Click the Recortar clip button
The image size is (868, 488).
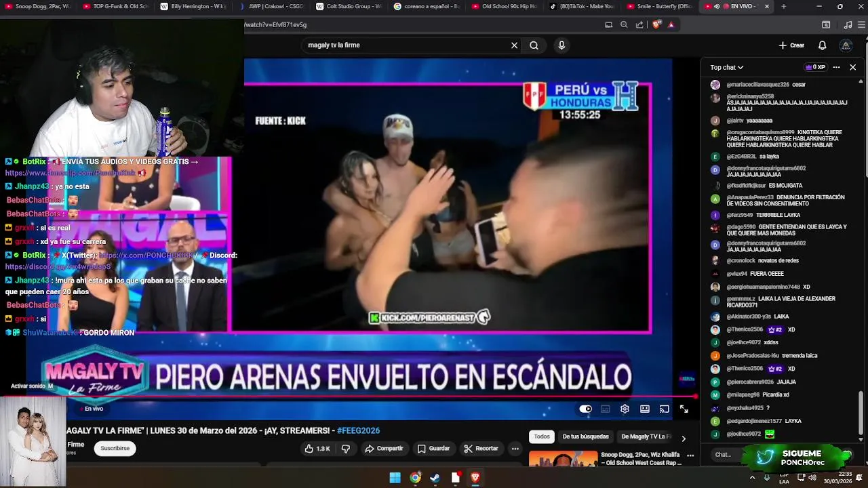(x=481, y=449)
